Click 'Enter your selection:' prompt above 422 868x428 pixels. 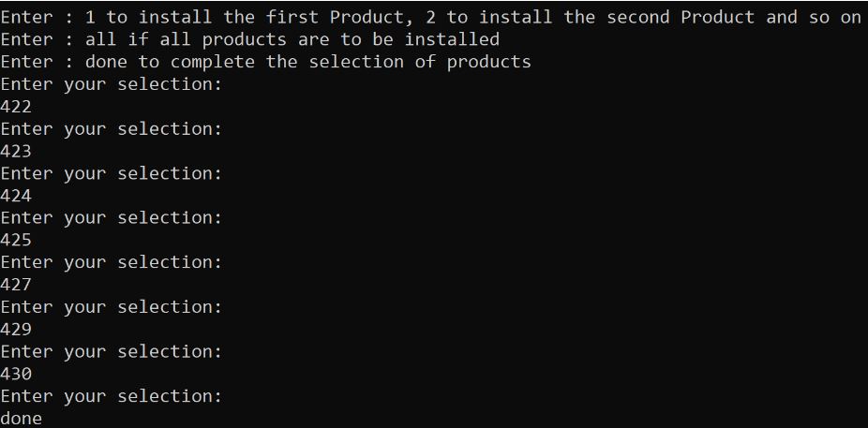coord(112,84)
